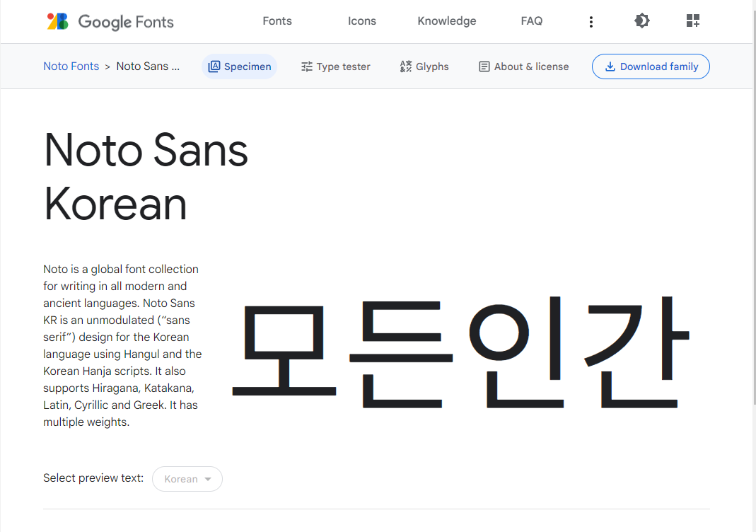Click the 'Select preview text:' label
Viewport: 756px width, 532px height.
click(x=93, y=478)
